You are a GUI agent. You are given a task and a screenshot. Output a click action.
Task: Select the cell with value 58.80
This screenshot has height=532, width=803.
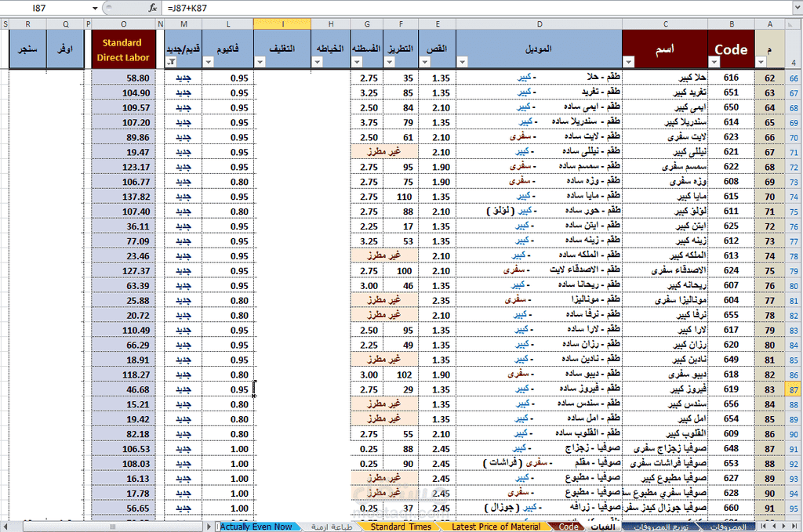click(x=123, y=78)
